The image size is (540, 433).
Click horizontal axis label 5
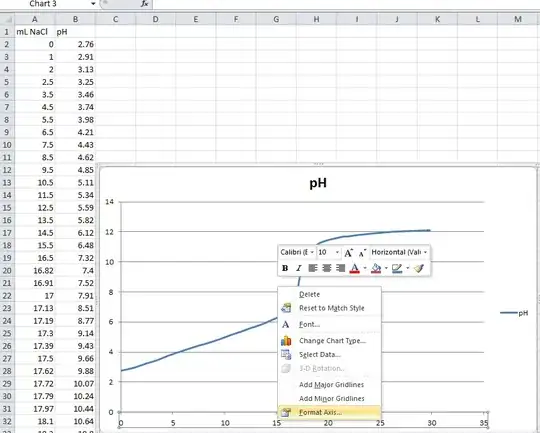coord(173,423)
